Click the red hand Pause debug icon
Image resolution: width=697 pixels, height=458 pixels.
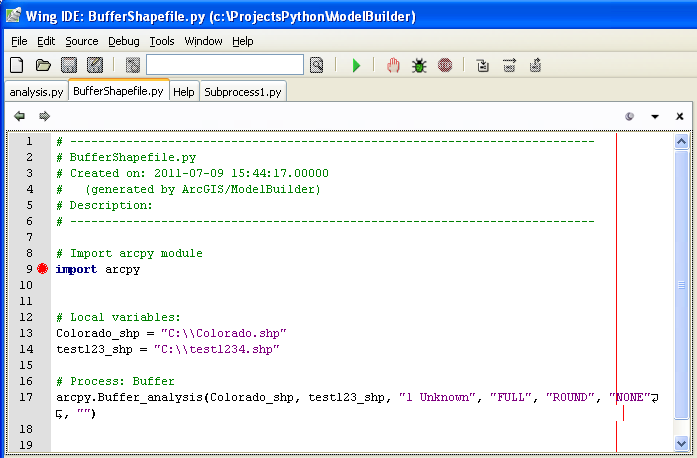(x=393, y=65)
